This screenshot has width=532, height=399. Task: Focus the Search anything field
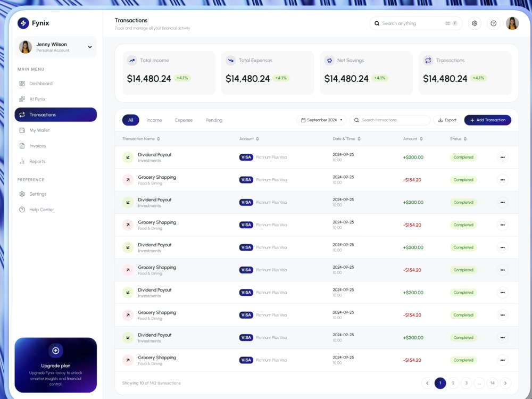415,23
